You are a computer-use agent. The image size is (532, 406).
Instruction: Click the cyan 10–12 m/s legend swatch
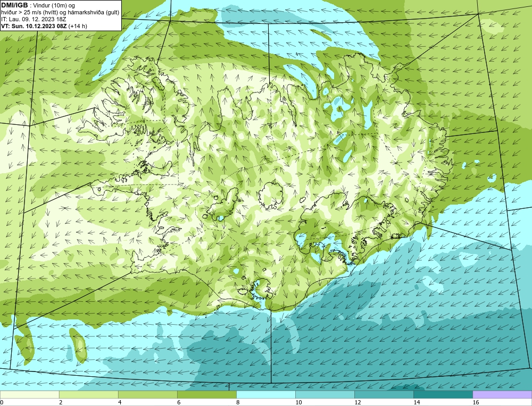(325, 394)
